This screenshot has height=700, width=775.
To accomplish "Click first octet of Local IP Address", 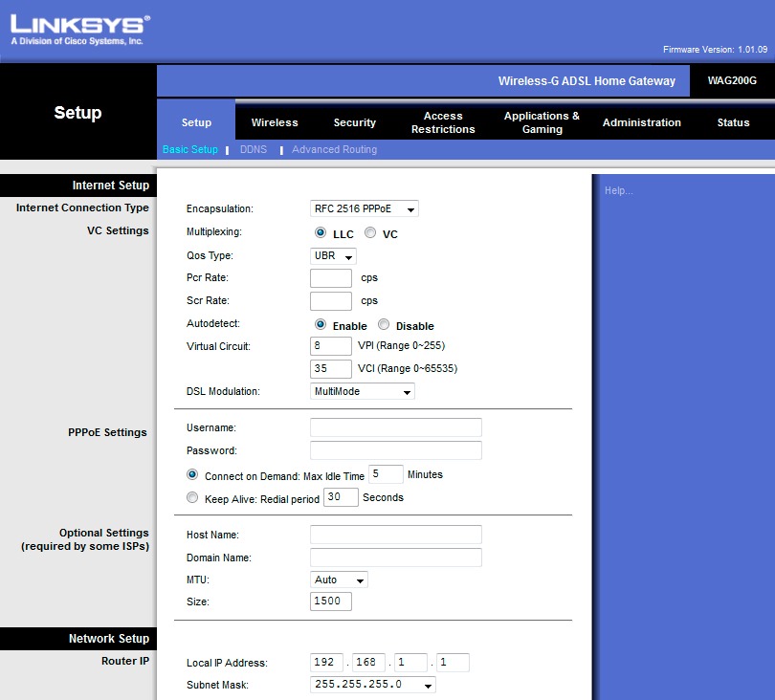I will (326, 663).
